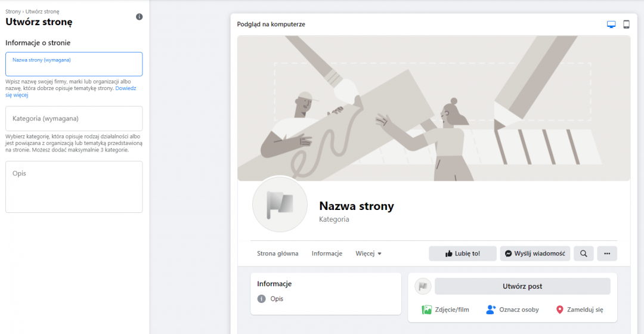
Task: Expand the Więcej dropdown menu
Action: tap(369, 253)
